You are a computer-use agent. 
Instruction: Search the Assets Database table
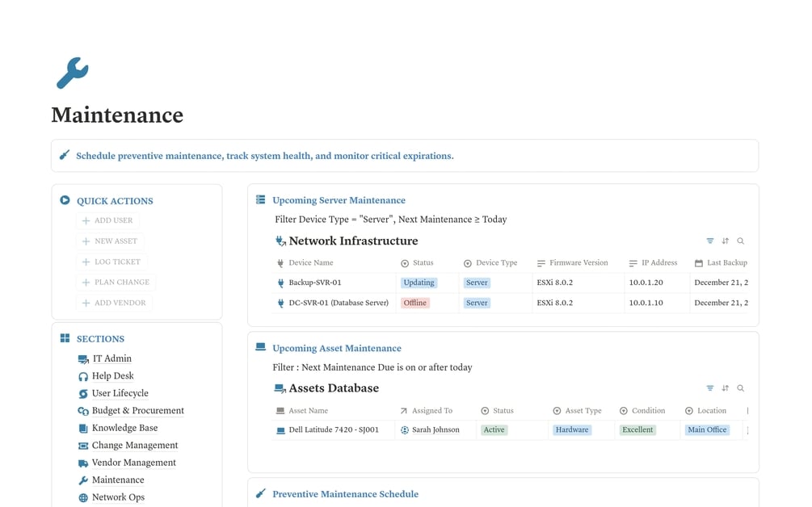pos(740,388)
